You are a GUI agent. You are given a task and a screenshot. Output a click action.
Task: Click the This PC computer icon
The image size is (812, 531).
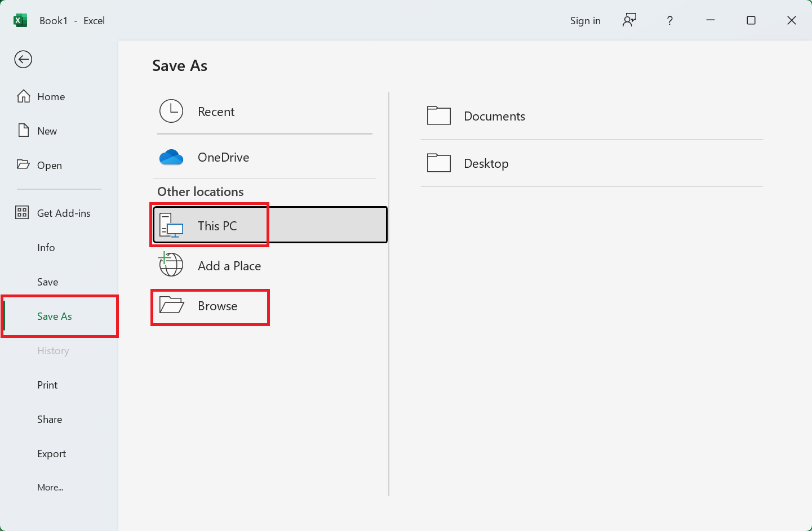171,225
